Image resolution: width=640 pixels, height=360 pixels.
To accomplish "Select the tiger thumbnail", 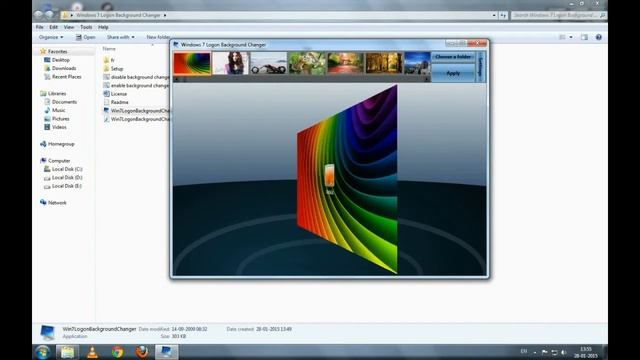I will pos(307,63).
